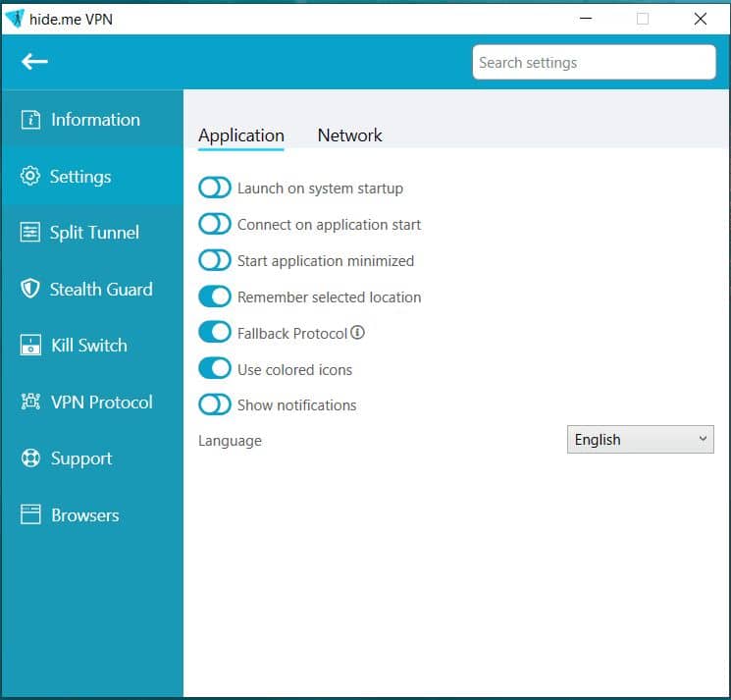Go to Stealth Guard label
This screenshot has height=700, width=731.
coord(101,290)
